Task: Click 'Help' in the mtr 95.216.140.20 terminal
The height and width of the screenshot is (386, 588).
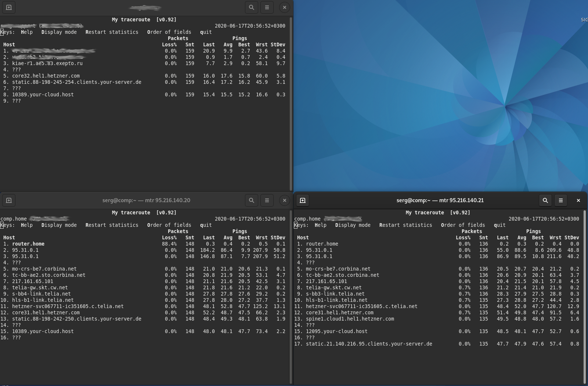Action: click(x=27, y=225)
